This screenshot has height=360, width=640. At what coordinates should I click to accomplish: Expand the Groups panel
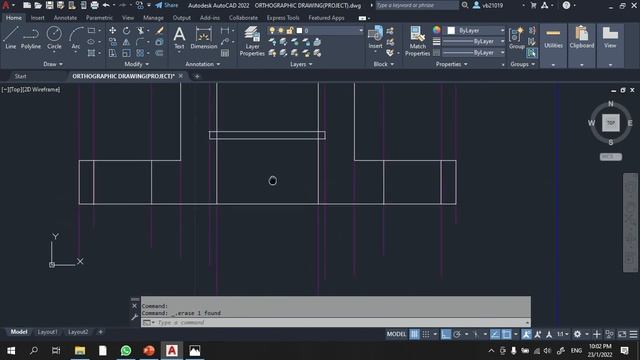pos(522,64)
